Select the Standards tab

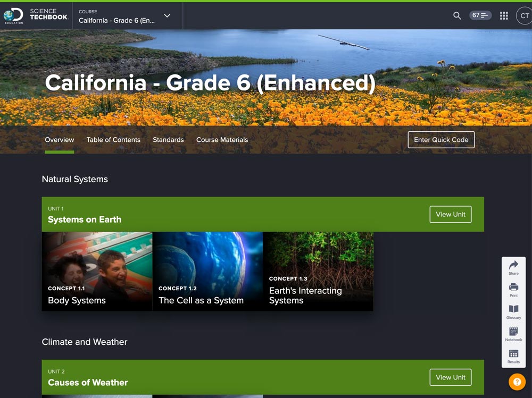pyautogui.click(x=168, y=140)
